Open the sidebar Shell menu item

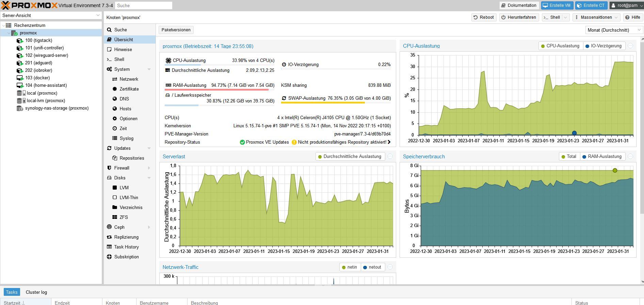tap(130, 60)
